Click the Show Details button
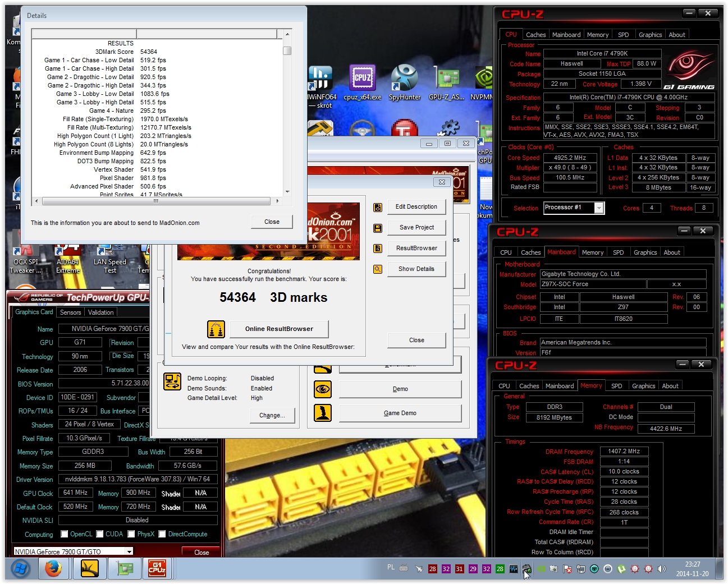 (x=416, y=269)
